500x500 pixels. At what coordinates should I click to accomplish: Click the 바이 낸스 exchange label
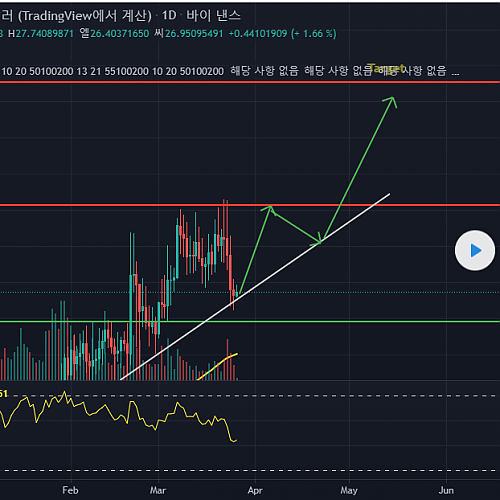point(213,15)
